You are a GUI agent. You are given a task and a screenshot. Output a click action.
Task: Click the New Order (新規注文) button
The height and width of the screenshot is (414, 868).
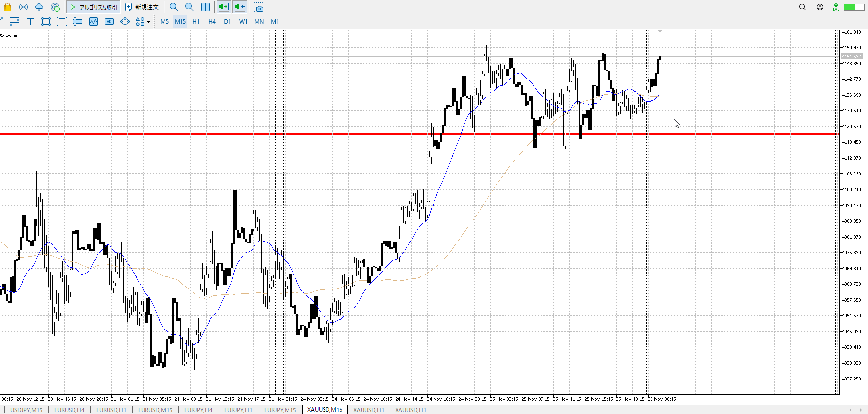142,7
